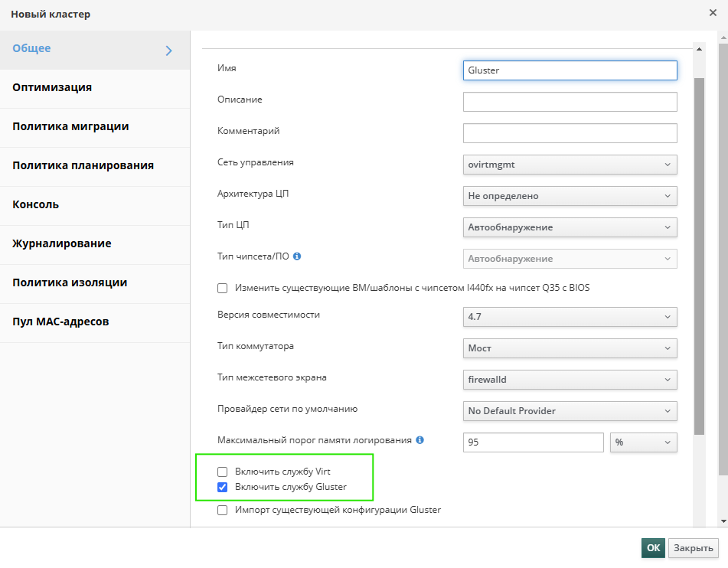Uncheck Включить службу Gluster checkbox
728x568 pixels.
[x=223, y=487]
